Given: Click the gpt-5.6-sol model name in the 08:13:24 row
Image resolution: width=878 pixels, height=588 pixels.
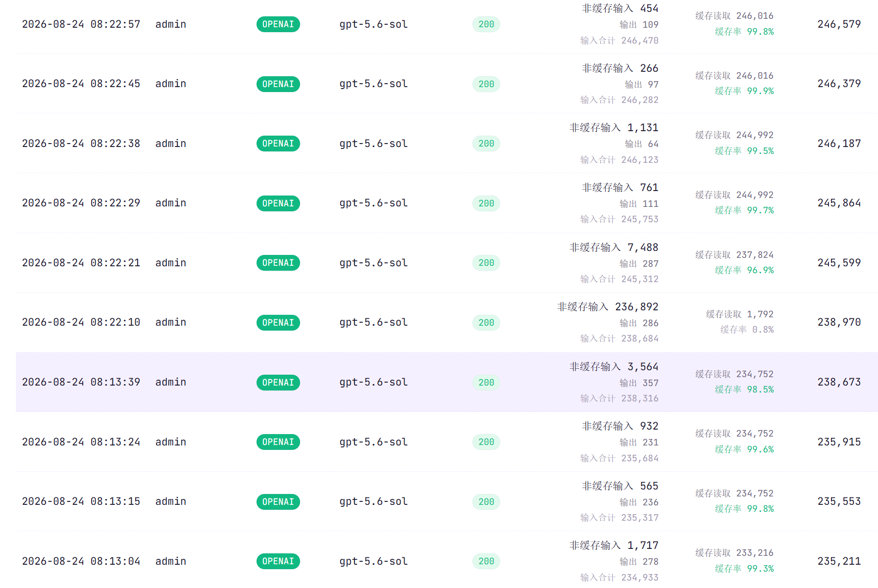Looking at the screenshot, I should 373,442.
